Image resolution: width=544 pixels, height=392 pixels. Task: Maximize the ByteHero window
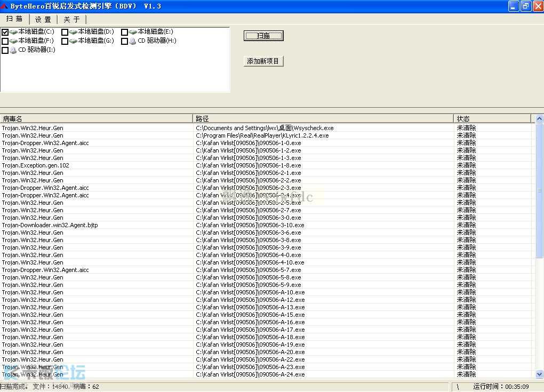point(526,6)
